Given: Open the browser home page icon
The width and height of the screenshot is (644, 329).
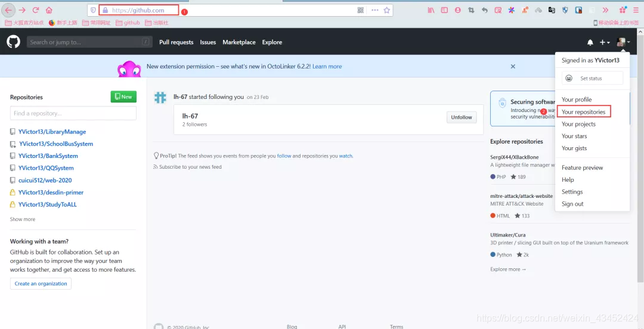Looking at the screenshot, I should click(x=49, y=10).
